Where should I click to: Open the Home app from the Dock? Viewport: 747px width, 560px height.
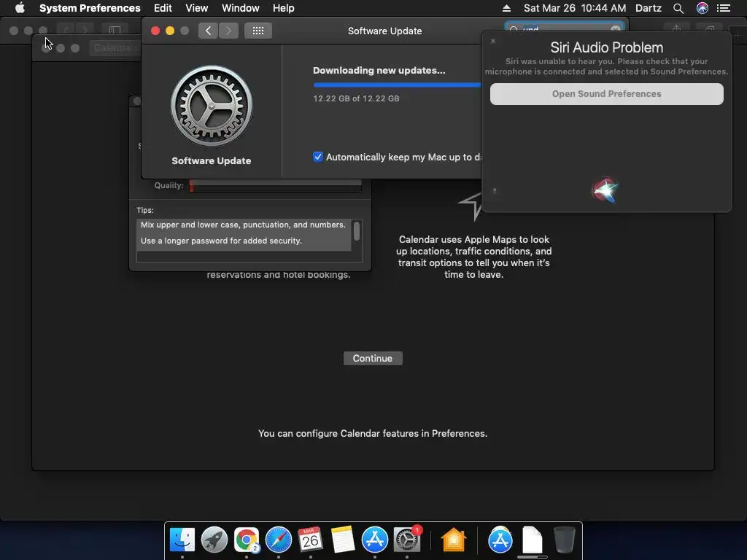[454, 540]
